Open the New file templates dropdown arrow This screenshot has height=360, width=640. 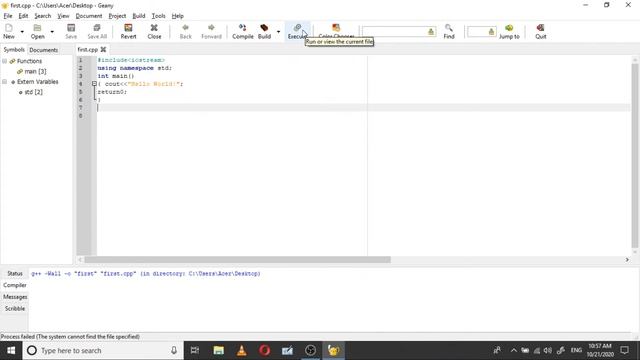coord(22,31)
